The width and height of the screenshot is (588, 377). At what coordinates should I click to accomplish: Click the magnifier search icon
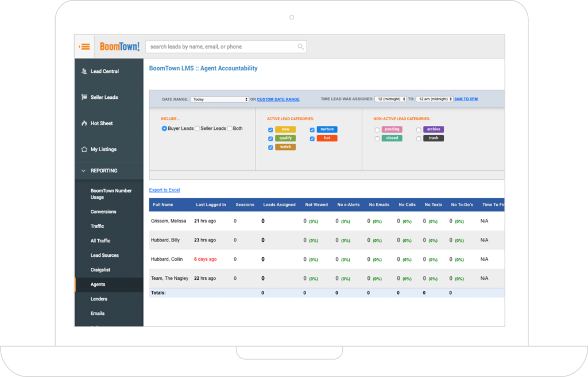point(300,47)
